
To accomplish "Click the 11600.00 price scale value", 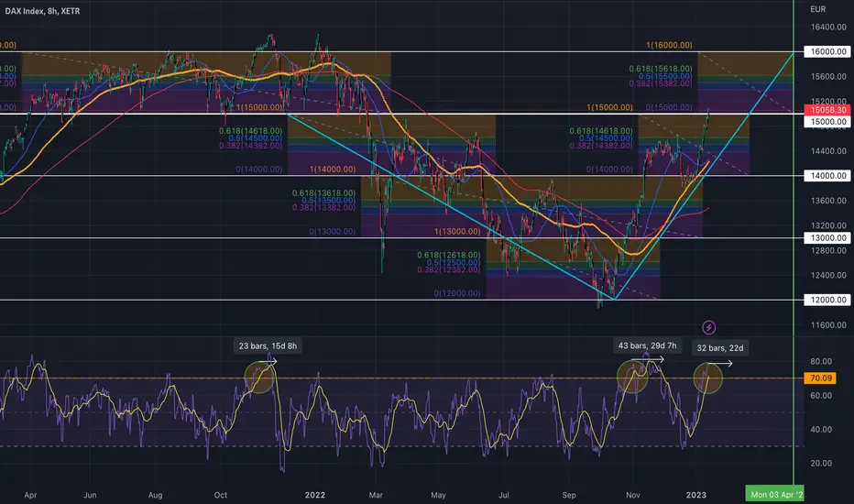I will tap(828, 324).
